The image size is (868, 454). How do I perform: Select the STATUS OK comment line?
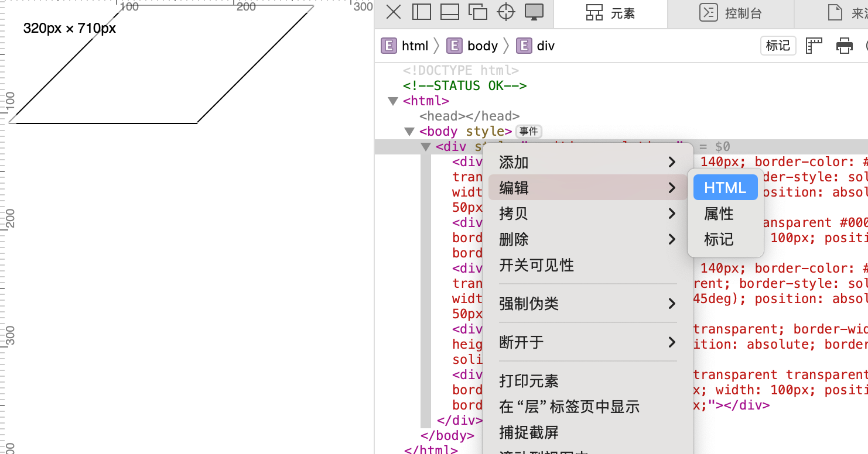click(465, 86)
